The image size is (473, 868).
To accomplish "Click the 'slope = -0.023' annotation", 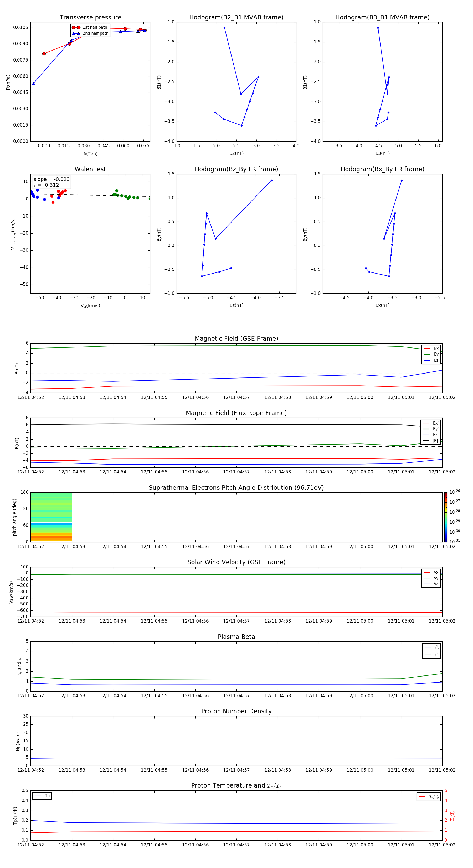I will pos(52,179).
